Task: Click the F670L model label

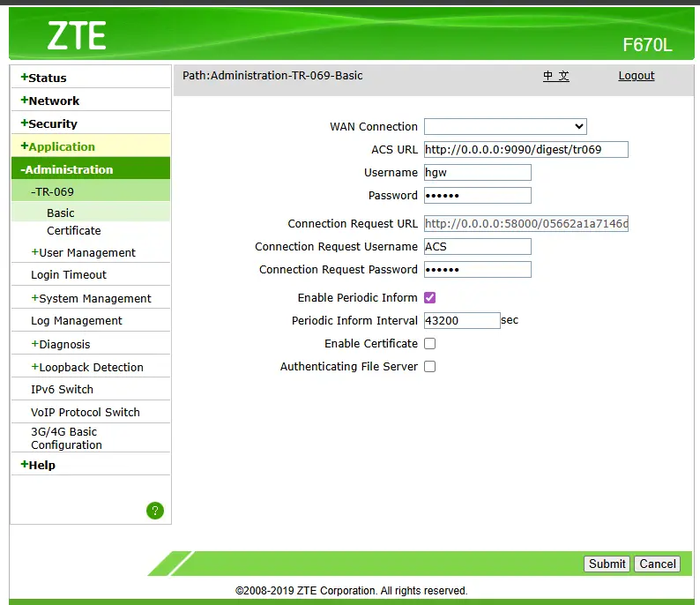Action: pyautogui.click(x=647, y=45)
